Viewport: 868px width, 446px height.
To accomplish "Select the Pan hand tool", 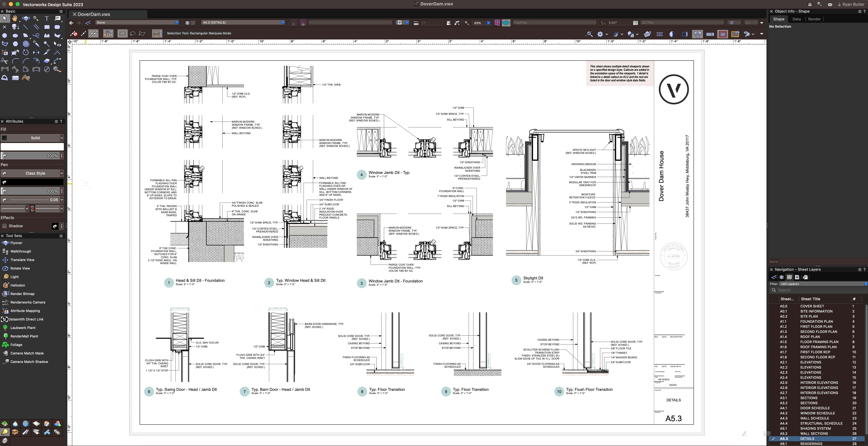I will tap(15, 18).
